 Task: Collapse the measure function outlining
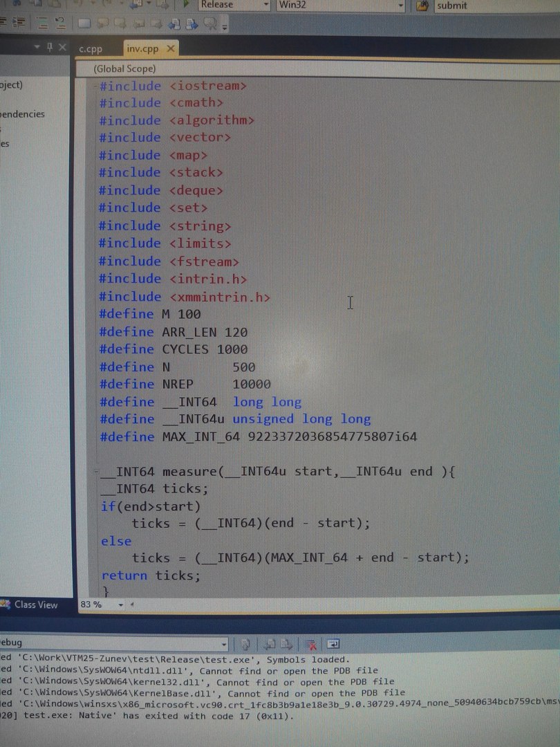coord(95,472)
